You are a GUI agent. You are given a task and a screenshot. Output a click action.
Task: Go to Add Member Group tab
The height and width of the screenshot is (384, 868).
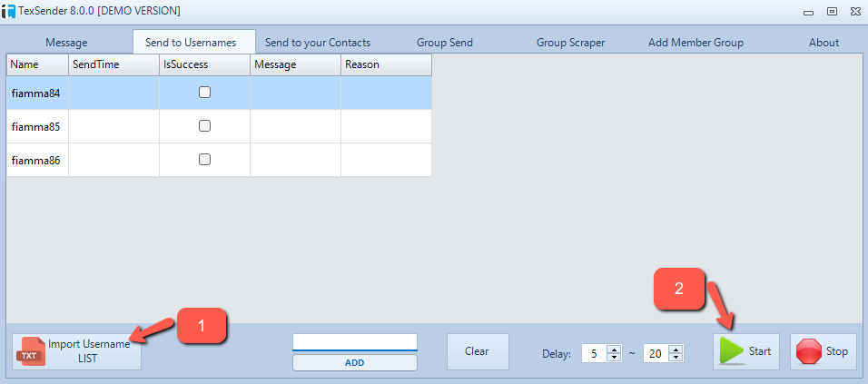point(695,43)
